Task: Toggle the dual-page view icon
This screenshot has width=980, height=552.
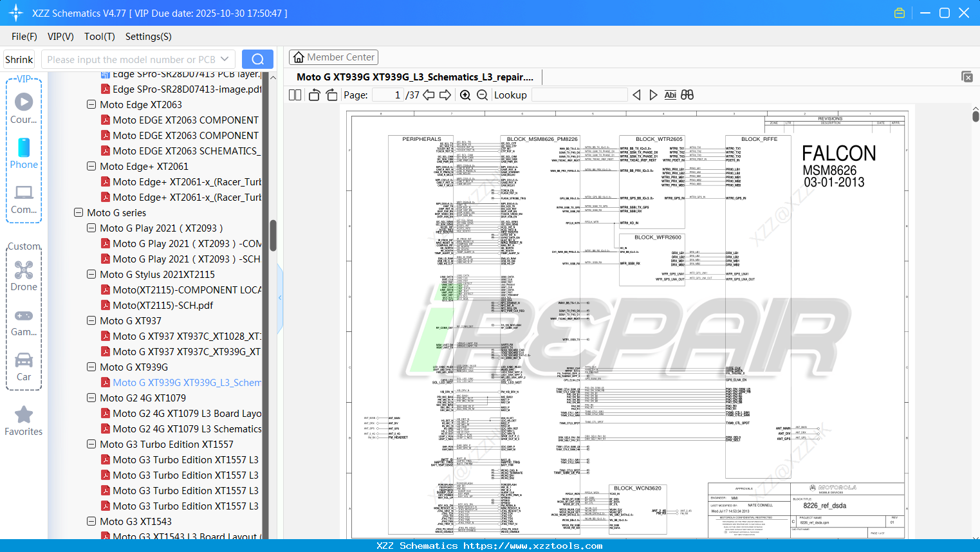Action: pos(294,95)
